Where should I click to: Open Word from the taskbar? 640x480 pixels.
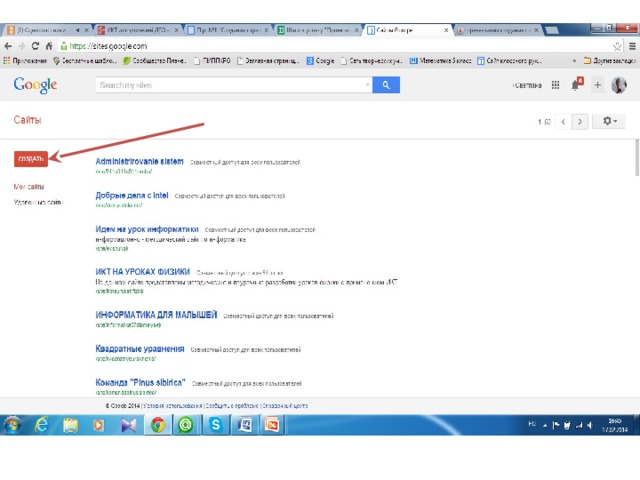pos(244,425)
